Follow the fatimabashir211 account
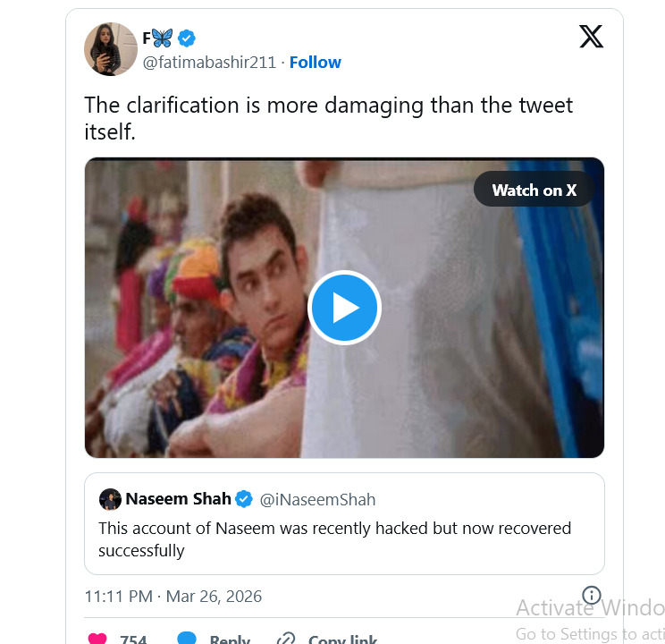665x644 pixels. tap(315, 62)
